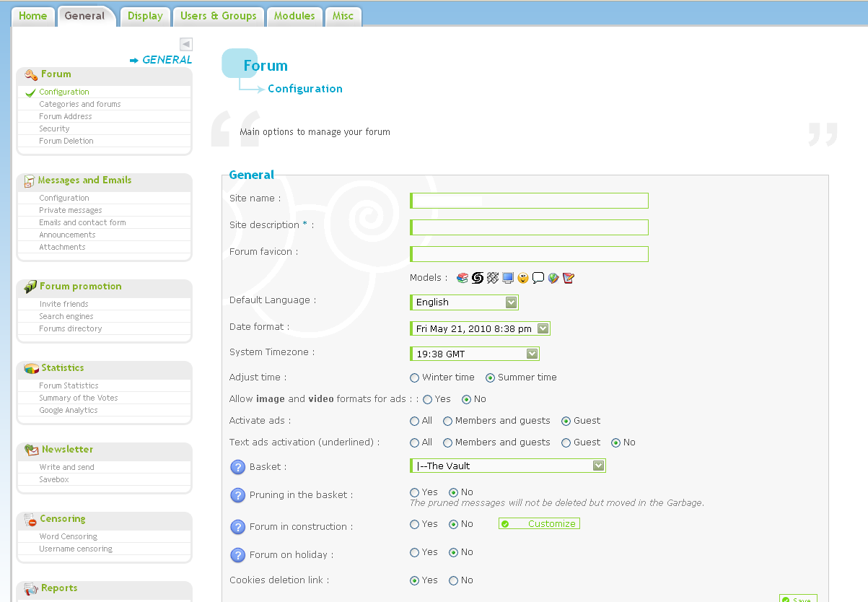Viewport: 868px width, 602px height.
Task: Click the Customize button for forum construction
Action: (538, 523)
